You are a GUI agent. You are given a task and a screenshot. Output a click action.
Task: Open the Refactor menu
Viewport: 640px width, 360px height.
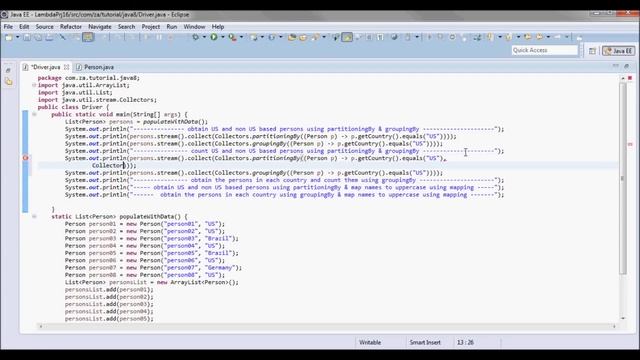click(x=71, y=27)
